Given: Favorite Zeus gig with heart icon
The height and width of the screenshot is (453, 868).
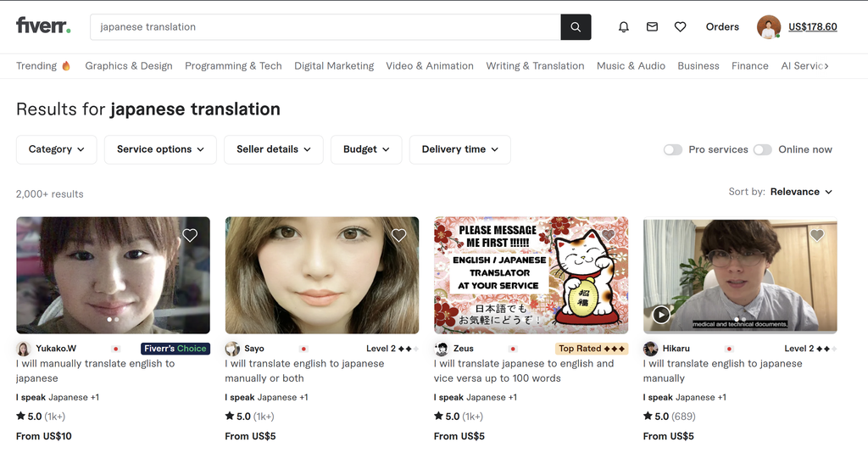Looking at the screenshot, I should tap(608, 235).
